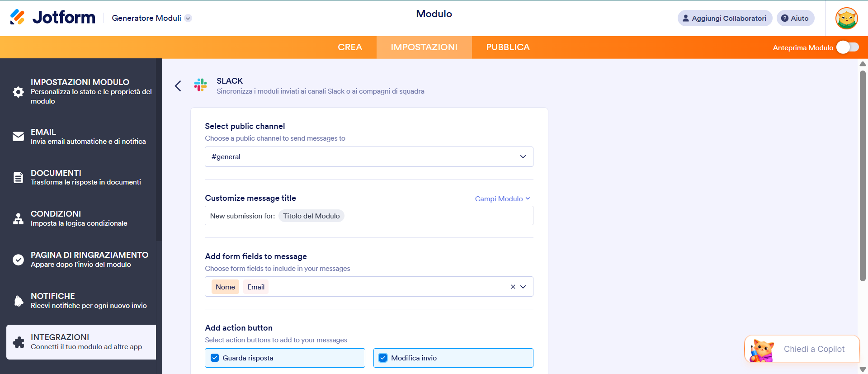
Task: Open the Email settings section
Action: [81, 136]
